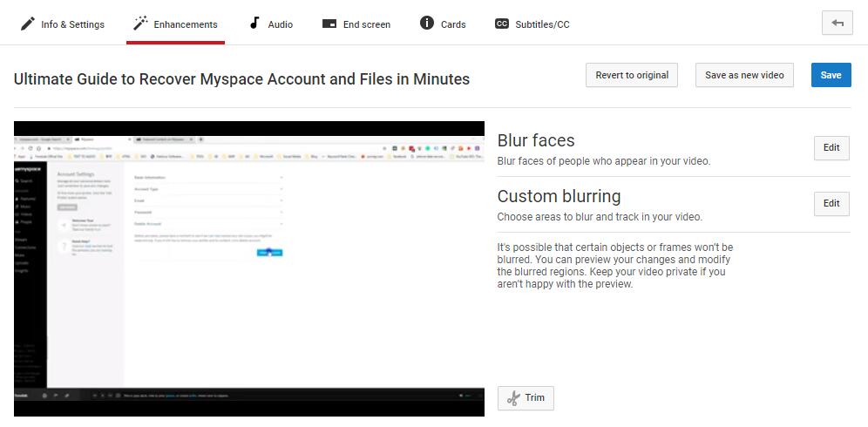
Task: Click the video title heading
Action: (241, 79)
